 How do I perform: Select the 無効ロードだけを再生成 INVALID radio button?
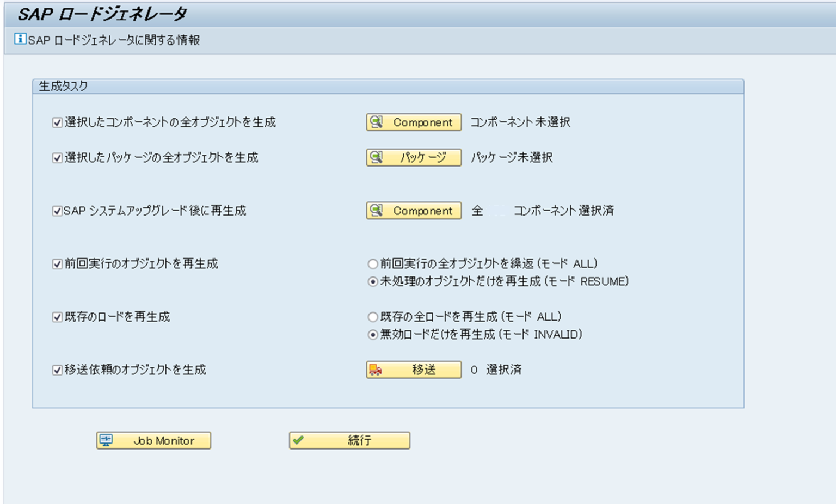(372, 335)
